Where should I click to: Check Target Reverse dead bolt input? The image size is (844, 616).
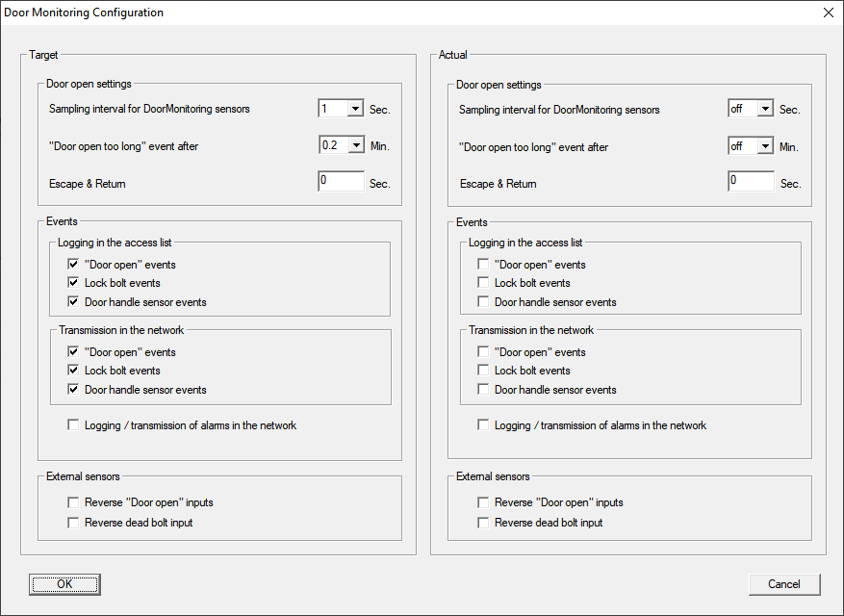point(74,523)
